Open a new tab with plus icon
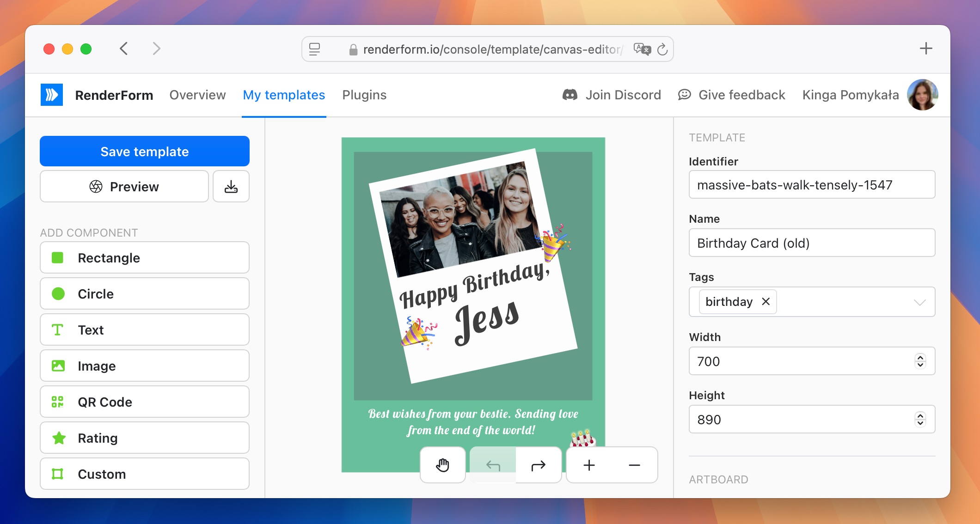 [926, 49]
